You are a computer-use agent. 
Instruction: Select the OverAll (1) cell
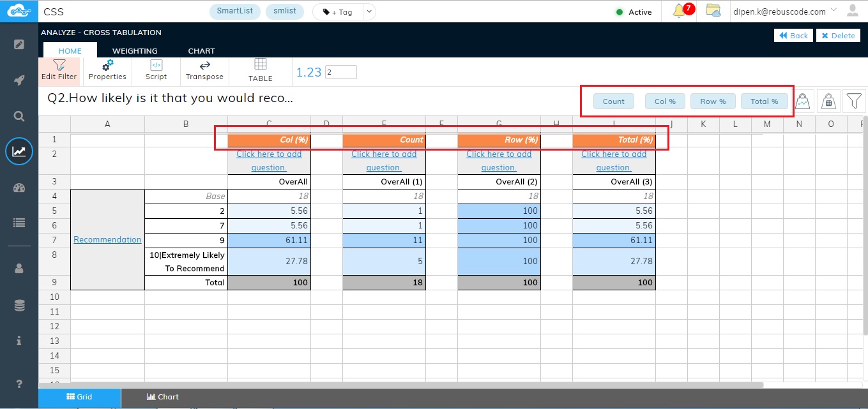384,182
